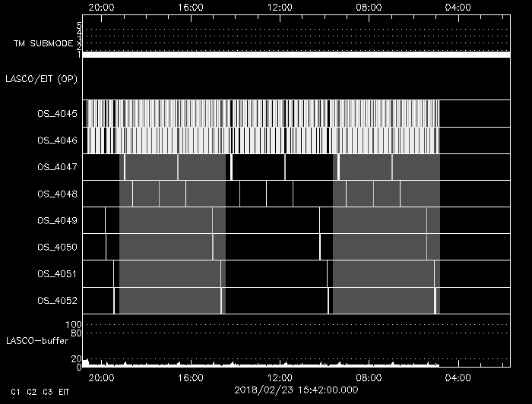Click the top axis 16:00 label

191,8
